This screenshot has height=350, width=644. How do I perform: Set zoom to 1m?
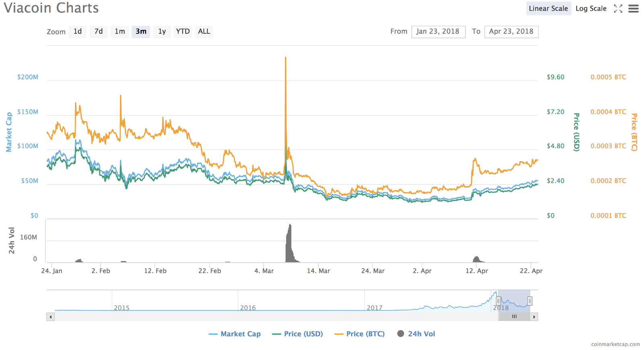120,31
